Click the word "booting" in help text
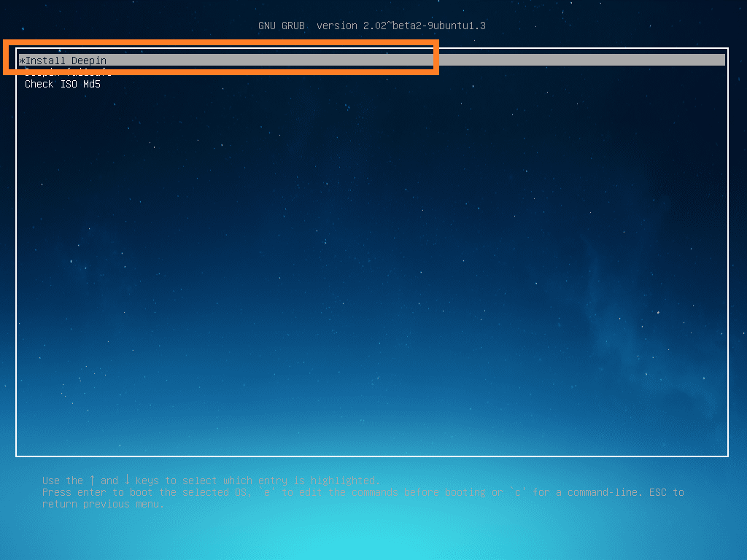Image resolution: width=747 pixels, height=560 pixels. (463, 492)
